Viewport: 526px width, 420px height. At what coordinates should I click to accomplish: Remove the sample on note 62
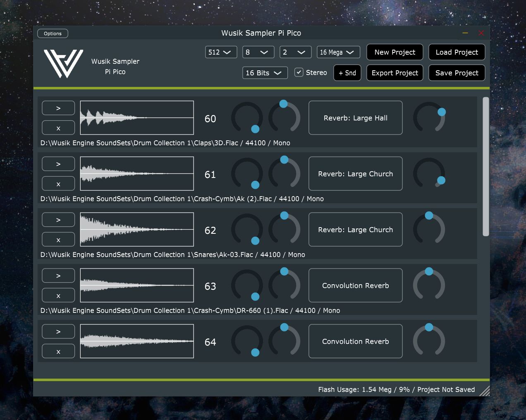point(58,240)
